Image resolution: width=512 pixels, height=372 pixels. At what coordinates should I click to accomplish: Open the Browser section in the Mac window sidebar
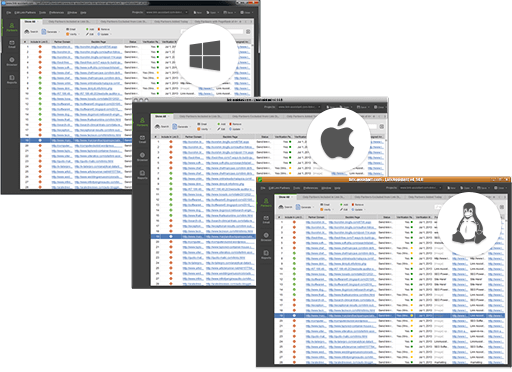[x=142, y=157]
